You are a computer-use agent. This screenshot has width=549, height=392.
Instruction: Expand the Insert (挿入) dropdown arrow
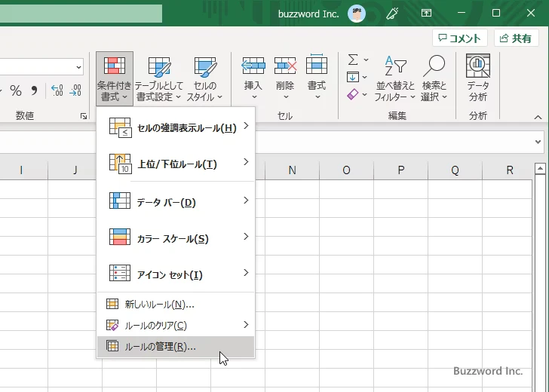254,97
